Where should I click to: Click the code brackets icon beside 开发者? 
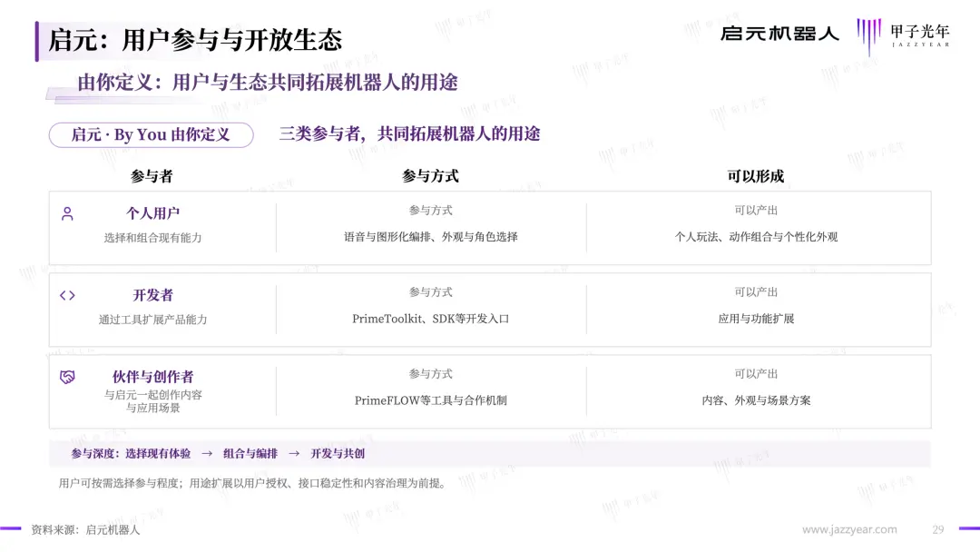point(67,295)
